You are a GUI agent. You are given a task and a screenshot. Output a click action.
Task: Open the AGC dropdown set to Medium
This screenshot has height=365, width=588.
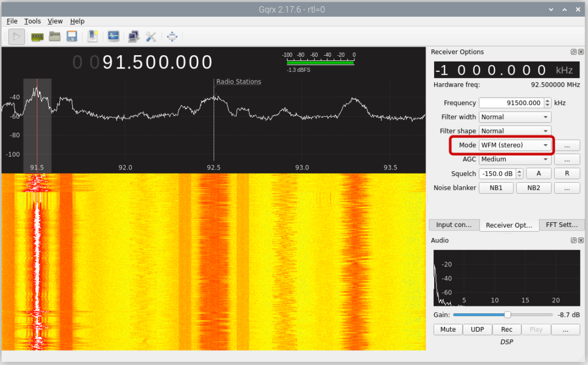514,159
